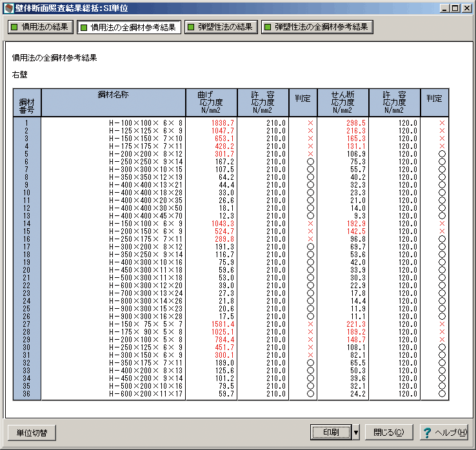The image size is (476, 450).
Task: Minimize the 壁体断面照査結果総括 window
Action: click(x=445, y=8)
